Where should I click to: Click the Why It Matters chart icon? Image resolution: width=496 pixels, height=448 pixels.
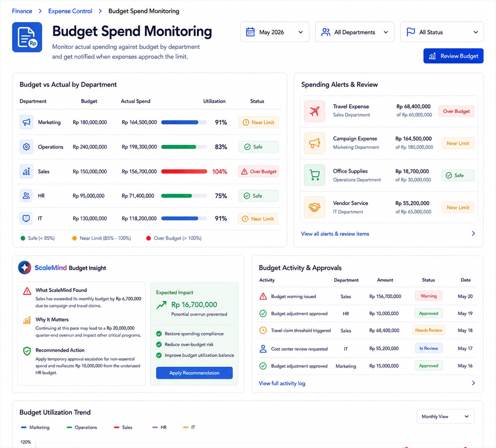point(27,320)
